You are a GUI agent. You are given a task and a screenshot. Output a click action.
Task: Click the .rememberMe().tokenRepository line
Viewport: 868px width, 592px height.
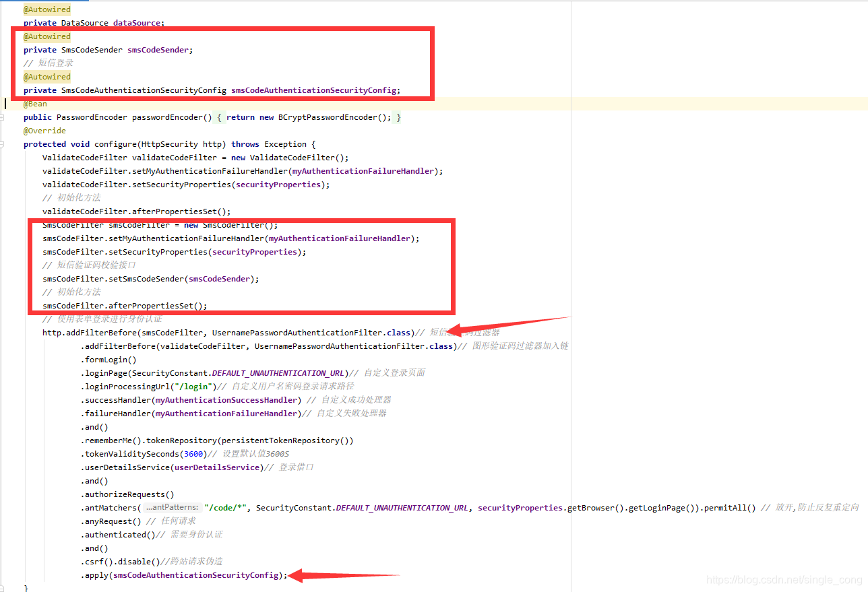(x=217, y=440)
